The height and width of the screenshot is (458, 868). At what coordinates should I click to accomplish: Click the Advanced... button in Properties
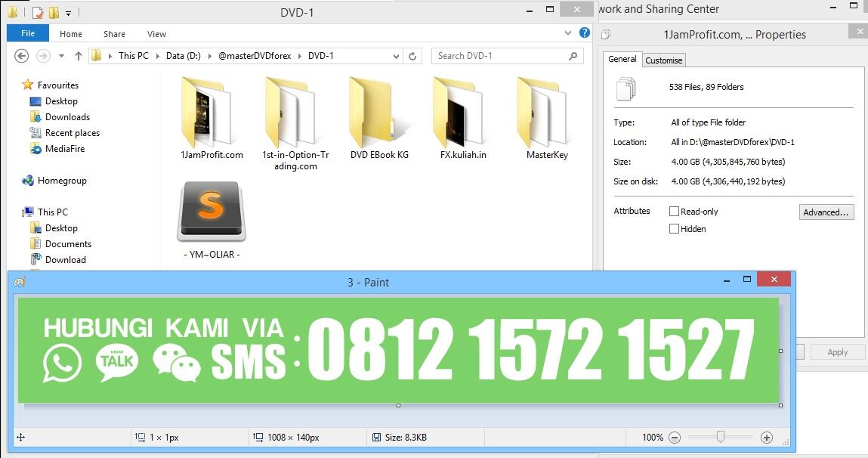(826, 212)
